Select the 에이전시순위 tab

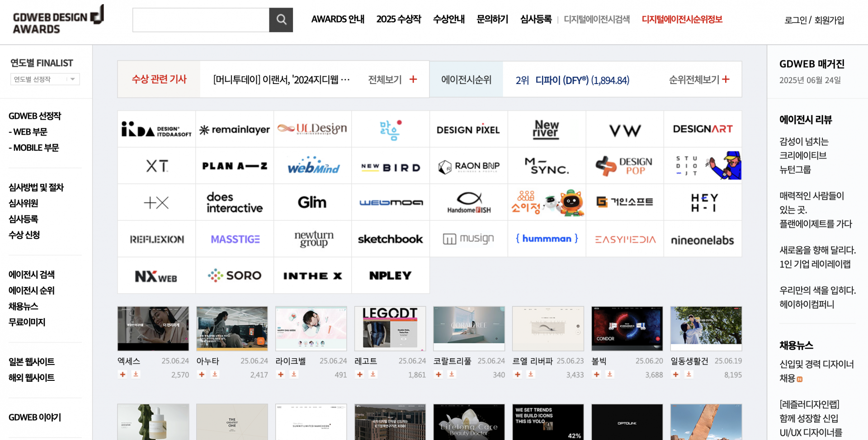coord(466,80)
